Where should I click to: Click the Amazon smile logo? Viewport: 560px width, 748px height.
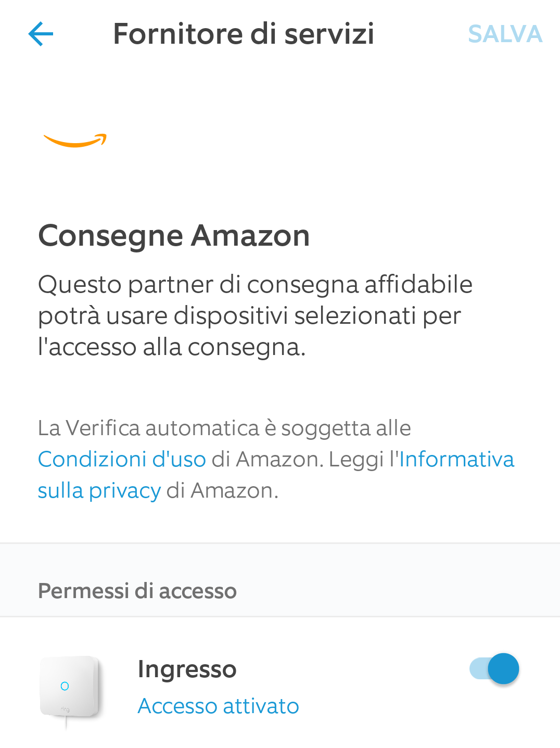[75, 141]
